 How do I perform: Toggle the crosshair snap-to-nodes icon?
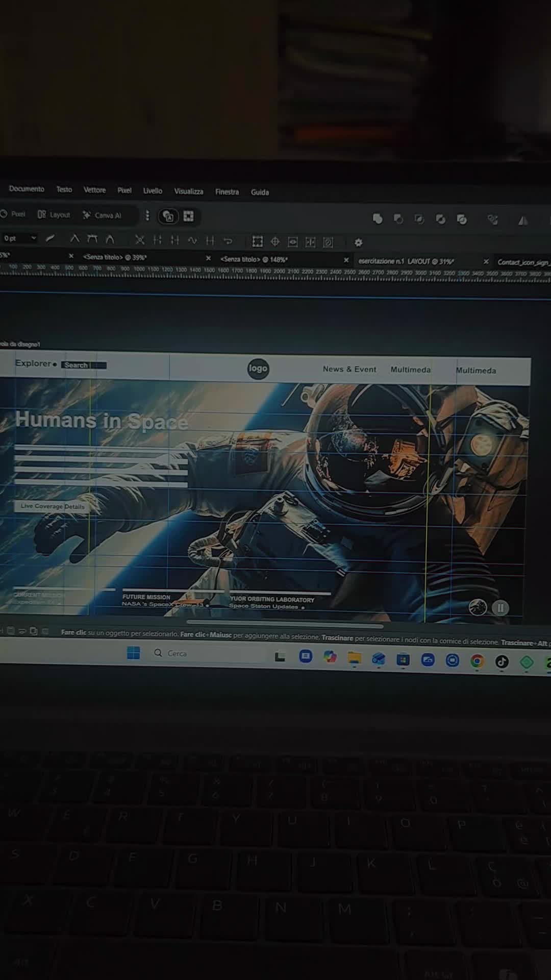275,241
